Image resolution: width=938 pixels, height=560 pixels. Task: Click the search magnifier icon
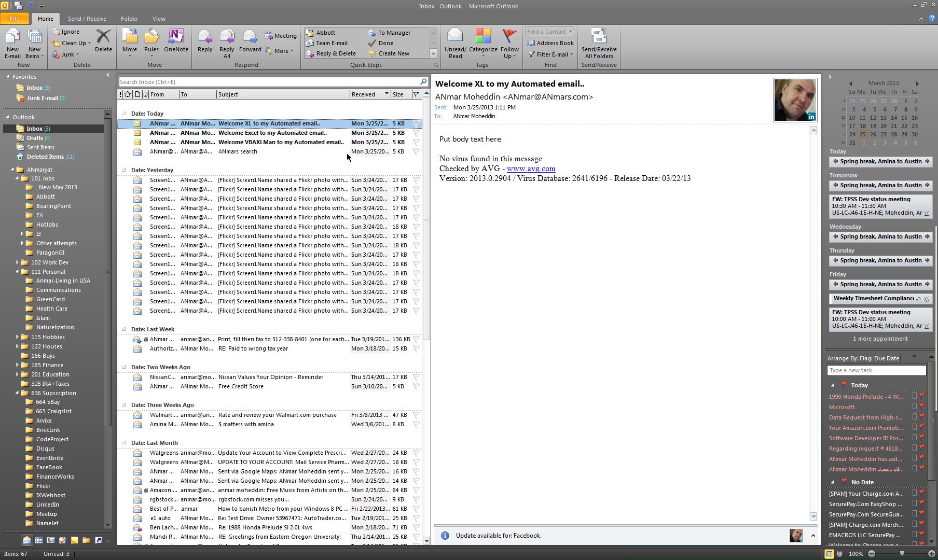[423, 81]
